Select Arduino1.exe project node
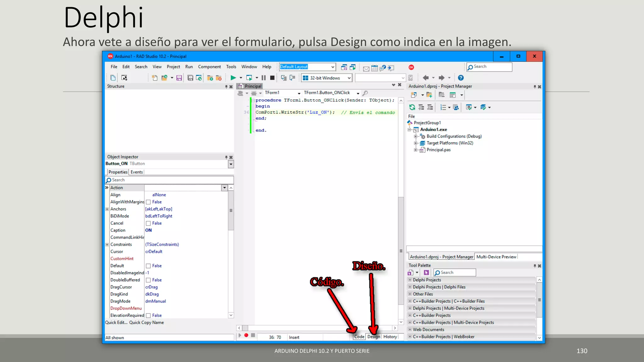Screen dimensions: 644x362 coord(434,129)
